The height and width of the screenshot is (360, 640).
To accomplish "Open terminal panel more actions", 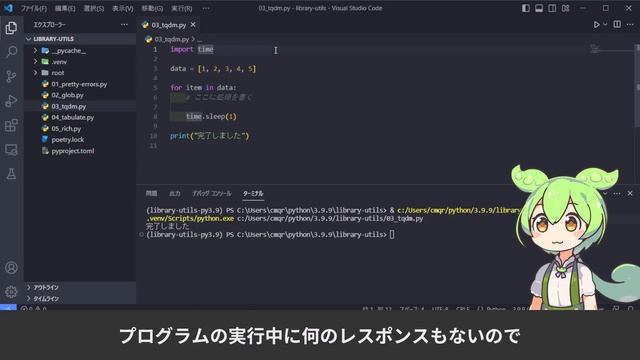I will point(617,193).
